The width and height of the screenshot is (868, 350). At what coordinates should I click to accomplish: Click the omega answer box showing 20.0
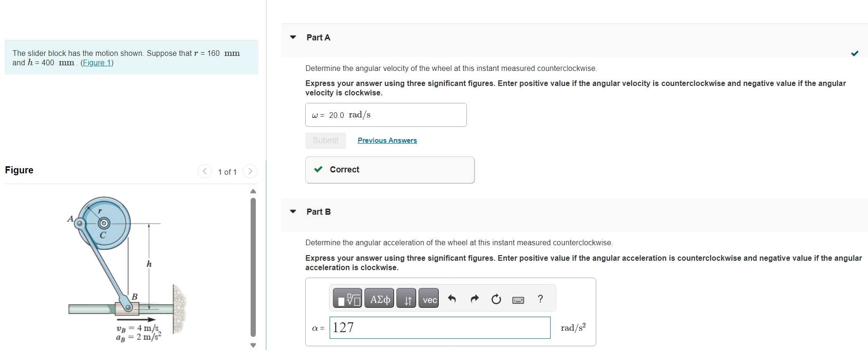tap(386, 115)
